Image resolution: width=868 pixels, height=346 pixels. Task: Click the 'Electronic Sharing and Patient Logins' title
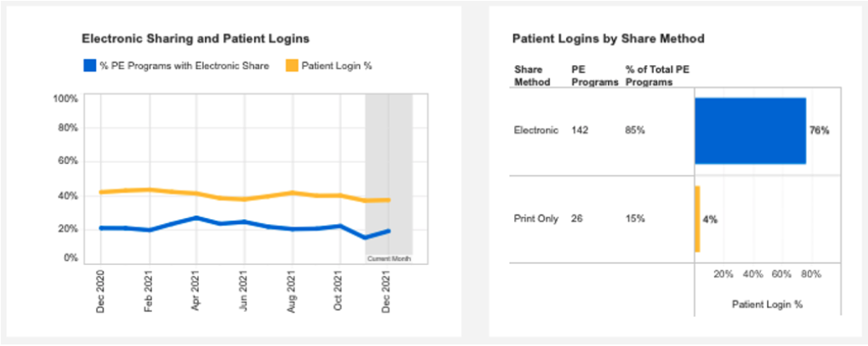(x=195, y=38)
